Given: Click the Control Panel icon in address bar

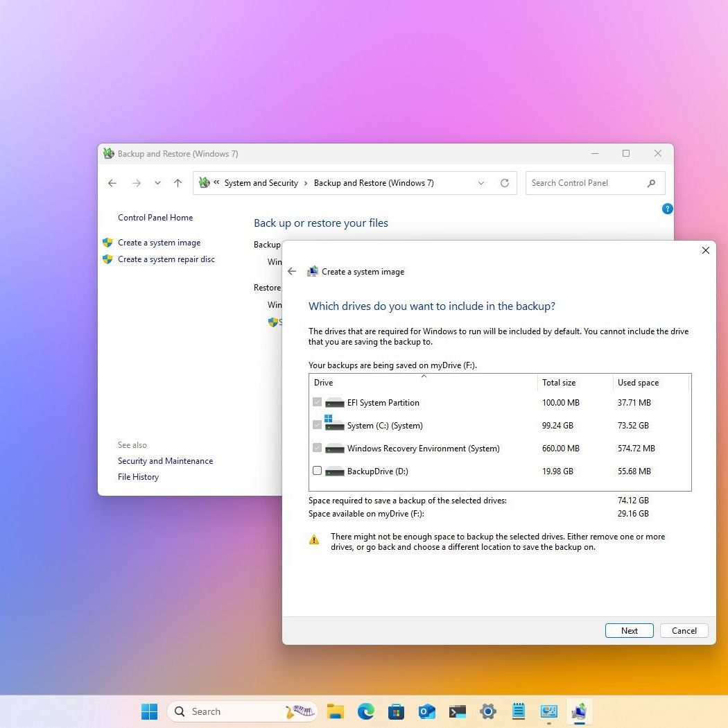Looking at the screenshot, I should [x=205, y=182].
